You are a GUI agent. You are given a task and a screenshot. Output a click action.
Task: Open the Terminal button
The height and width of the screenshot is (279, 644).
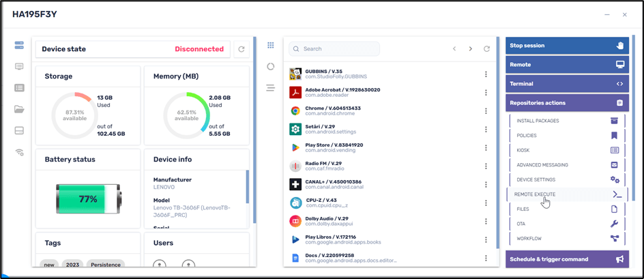point(566,84)
